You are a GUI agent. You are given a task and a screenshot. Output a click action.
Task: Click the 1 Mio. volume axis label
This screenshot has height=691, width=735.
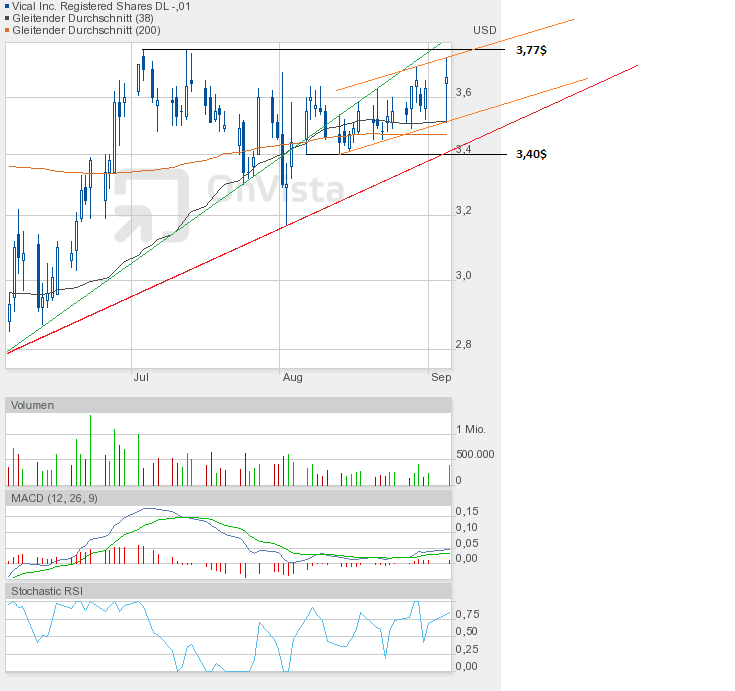point(470,429)
